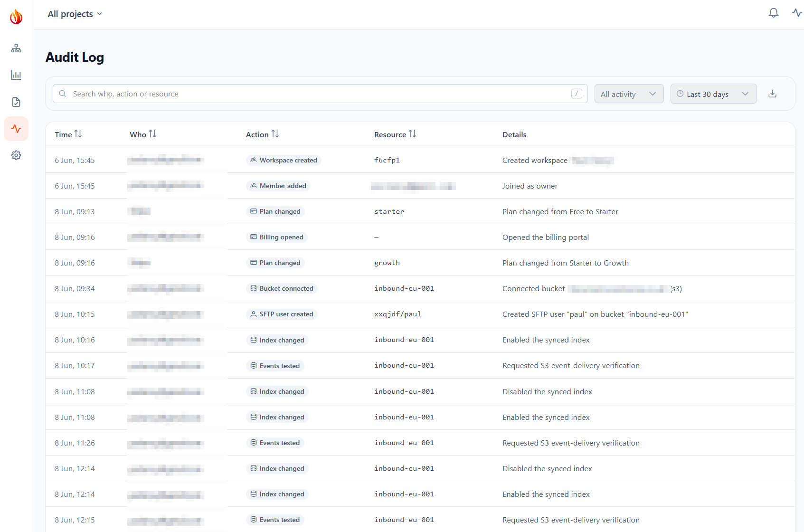Click the Details column header
Image resolution: width=804 pixels, height=532 pixels.
(x=514, y=134)
